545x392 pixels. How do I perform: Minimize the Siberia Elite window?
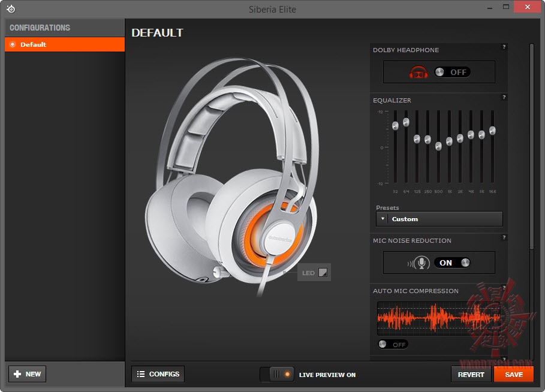pos(490,7)
